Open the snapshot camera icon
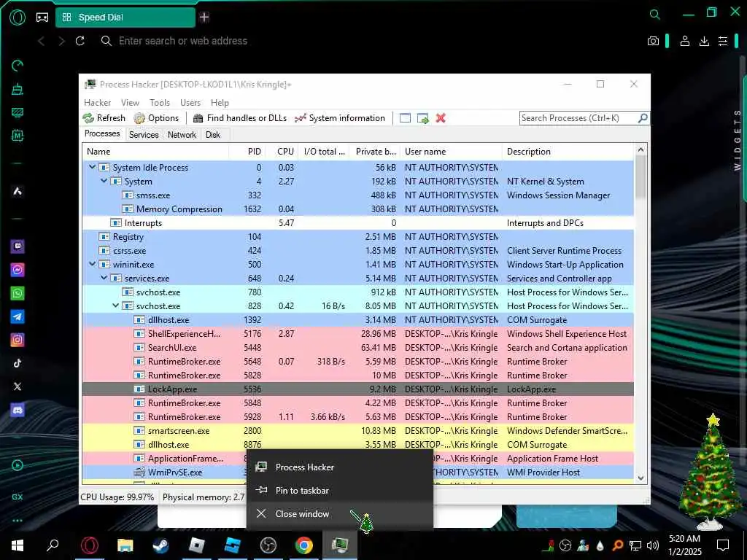The image size is (747, 560). tap(653, 41)
